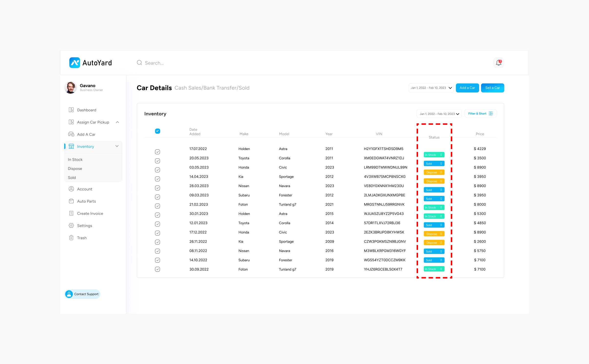Toggle checkbox for 03.05.2023 Honda Civic row
The image size is (589, 364).
click(158, 170)
